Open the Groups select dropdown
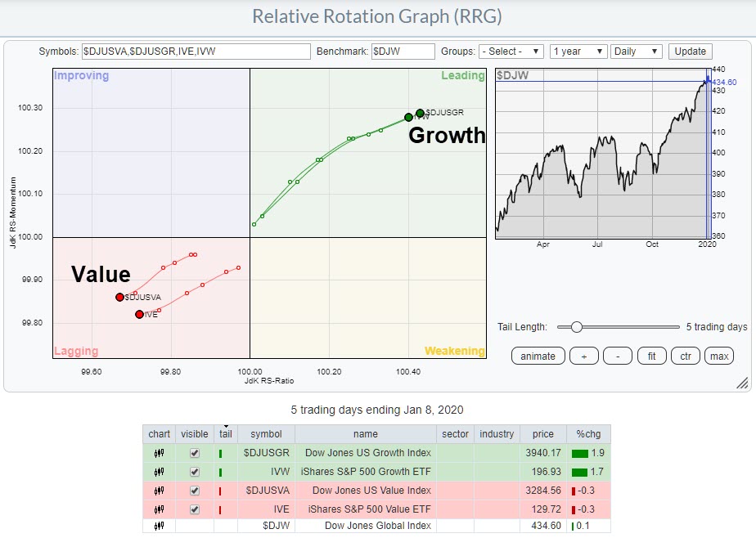 [x=511, y=52]
